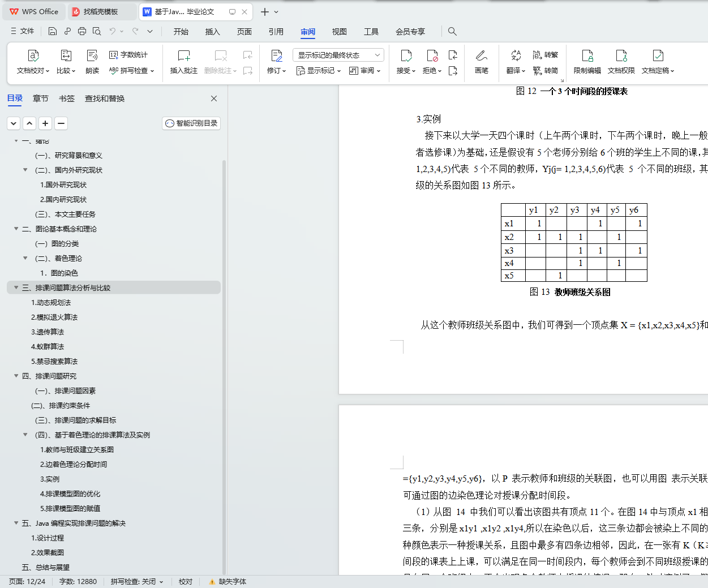
Task: Open 字数统计 word count
Action: coord(128,55)
